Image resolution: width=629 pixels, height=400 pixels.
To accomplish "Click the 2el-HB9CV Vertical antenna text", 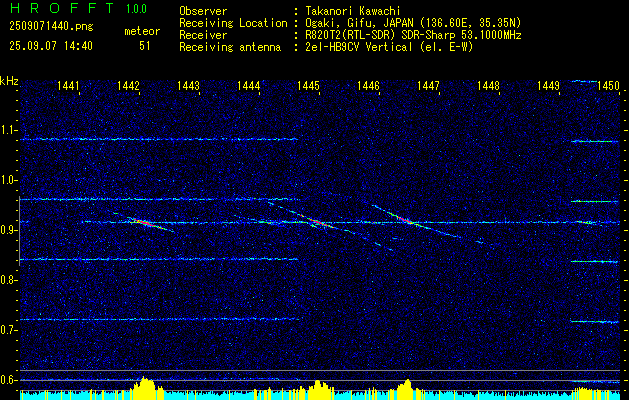I will click(x=389, y=47).
